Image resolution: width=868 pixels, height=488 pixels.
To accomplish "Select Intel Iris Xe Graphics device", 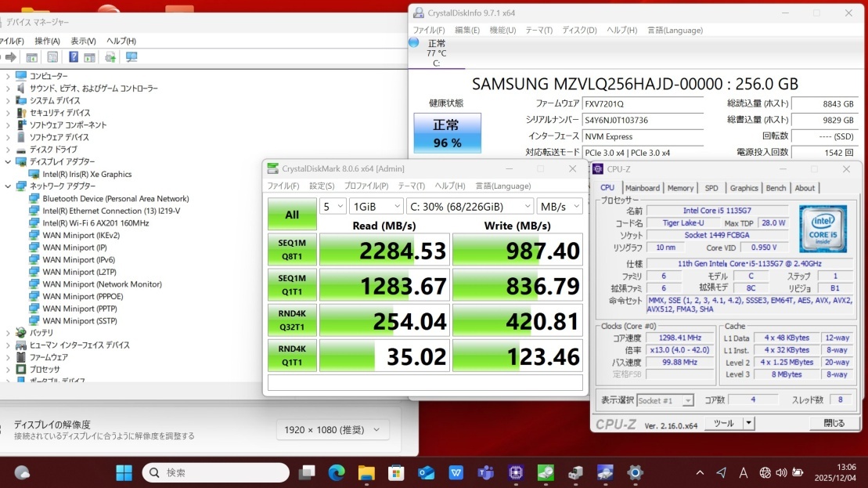I will (86, 174).
